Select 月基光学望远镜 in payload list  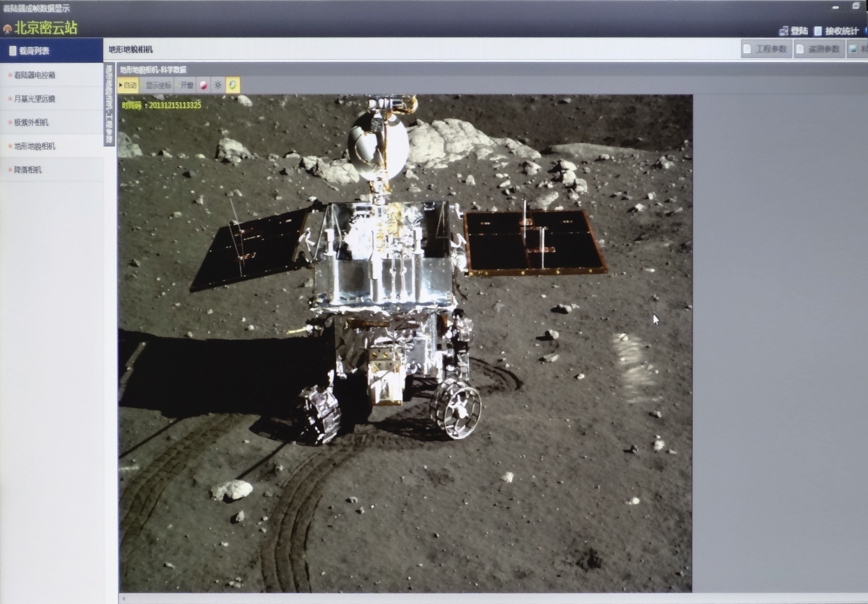[34, 99]
